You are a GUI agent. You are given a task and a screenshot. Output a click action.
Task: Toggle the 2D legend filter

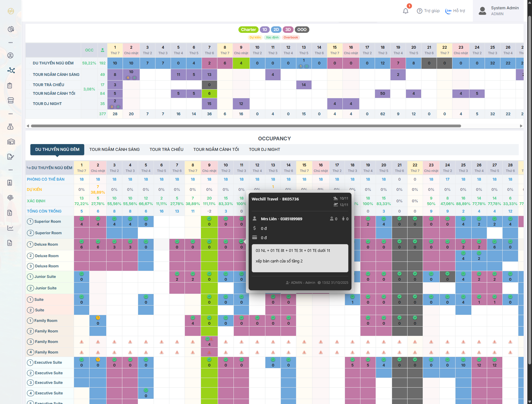pyautogui.click(x=276, y=30)
